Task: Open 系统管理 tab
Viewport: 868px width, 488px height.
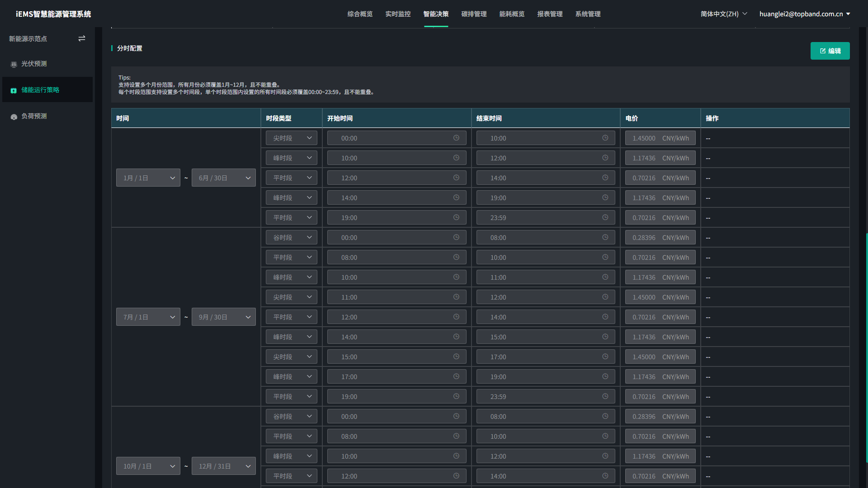Action: tap(588, 14)
